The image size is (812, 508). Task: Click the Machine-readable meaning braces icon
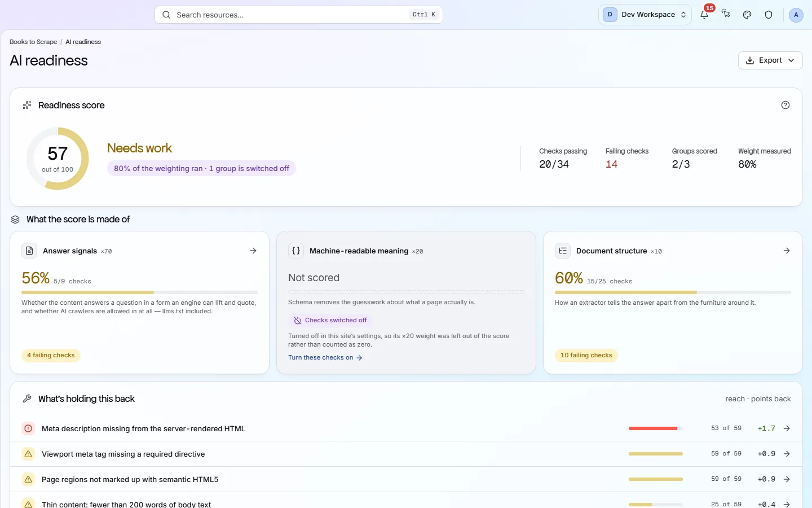[296, 251]
